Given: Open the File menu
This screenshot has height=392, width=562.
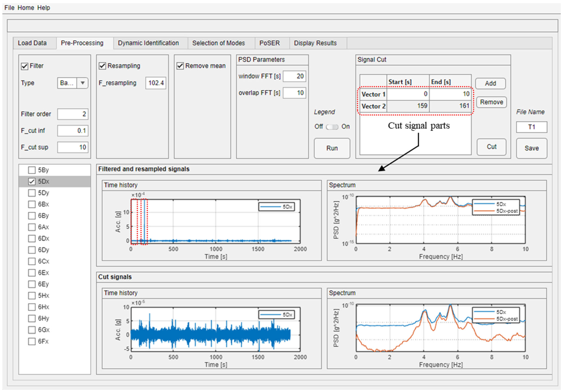Looking at the screenshot, I should click(9, 8).
